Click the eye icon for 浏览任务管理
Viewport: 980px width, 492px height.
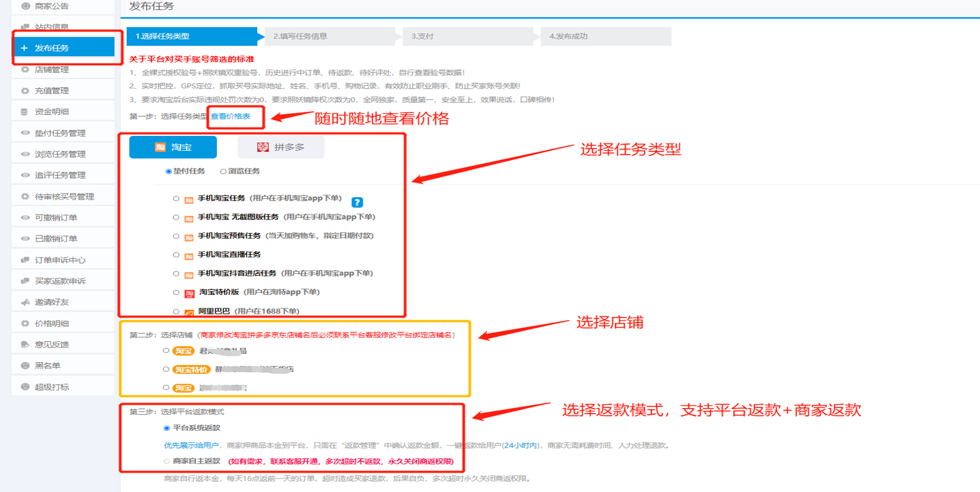coord(25,154)
